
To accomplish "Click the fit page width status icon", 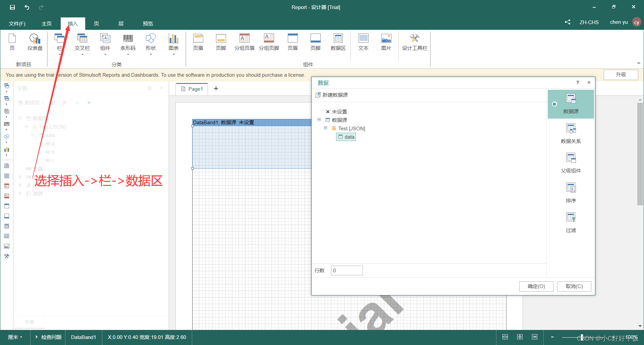I will pos(505,337).
